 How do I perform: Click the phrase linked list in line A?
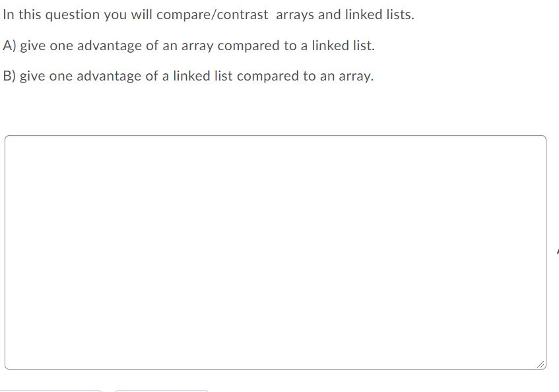coord(341,45)
